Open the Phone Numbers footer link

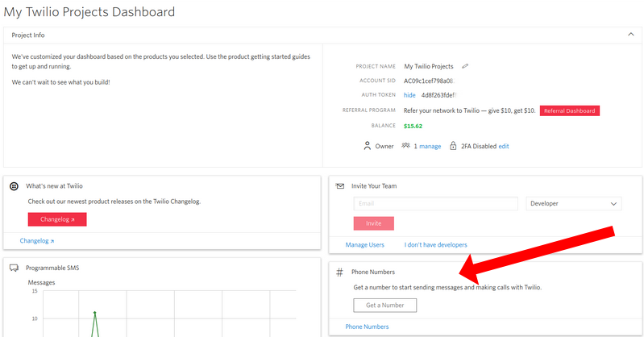point(367,327)
